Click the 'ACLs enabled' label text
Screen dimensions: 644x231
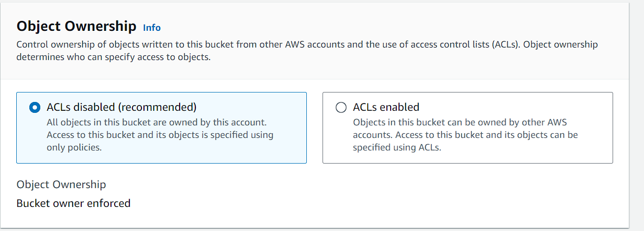pyautogui.click(x=386, y=107)
